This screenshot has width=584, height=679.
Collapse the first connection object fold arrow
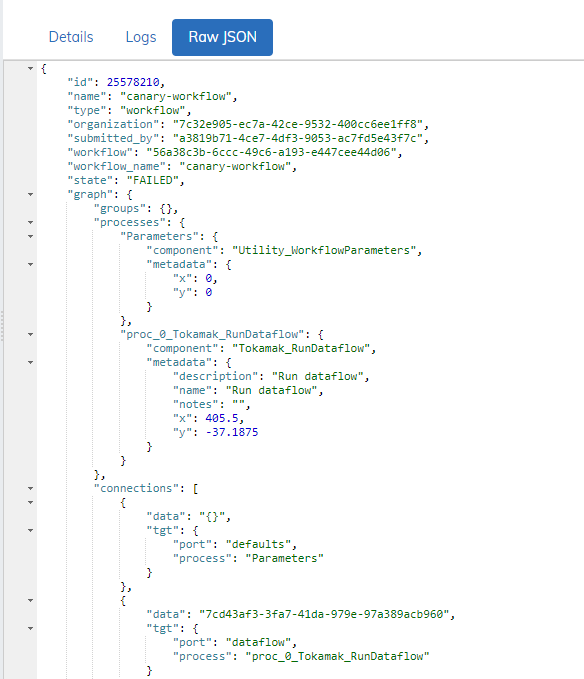click(30, 502)
